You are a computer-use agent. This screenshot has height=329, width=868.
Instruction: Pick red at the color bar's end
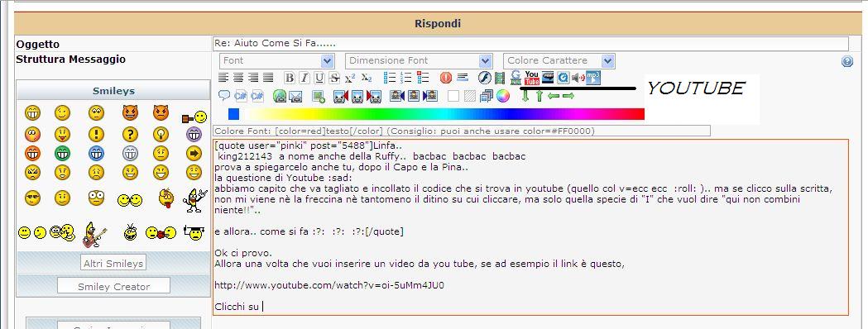tap(640, 114)
